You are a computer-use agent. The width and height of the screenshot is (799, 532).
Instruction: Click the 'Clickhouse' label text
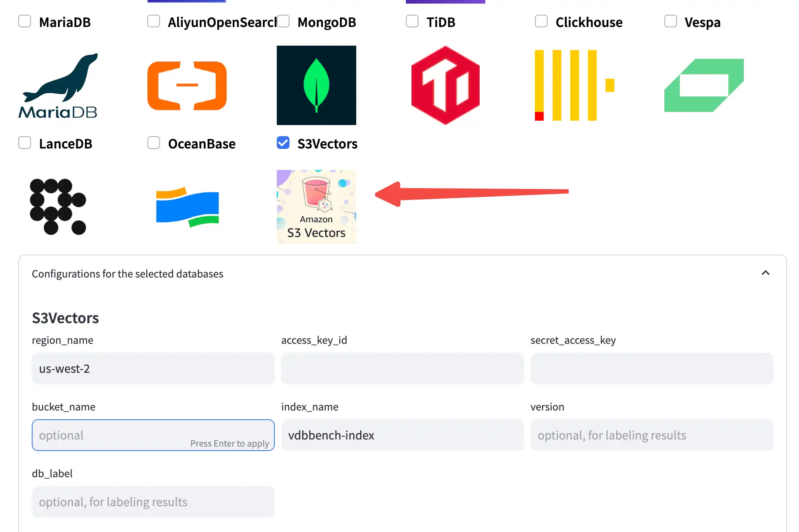(x=589, y=22)
